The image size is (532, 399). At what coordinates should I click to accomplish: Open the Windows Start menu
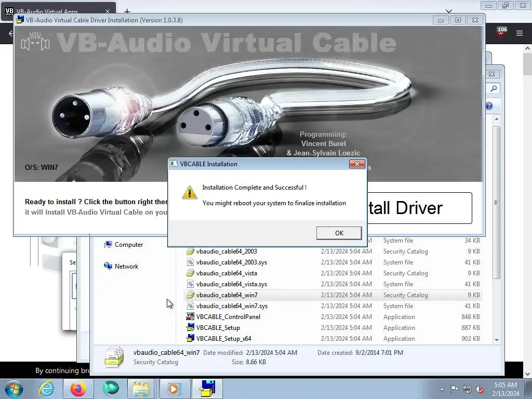click(x=14, y=389)
